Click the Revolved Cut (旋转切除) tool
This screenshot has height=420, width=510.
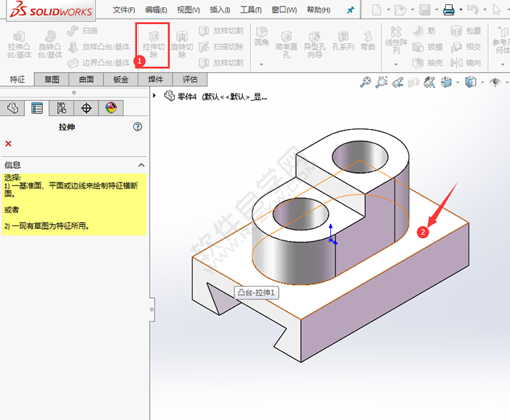pyautogui.click(x=182, y=45)
